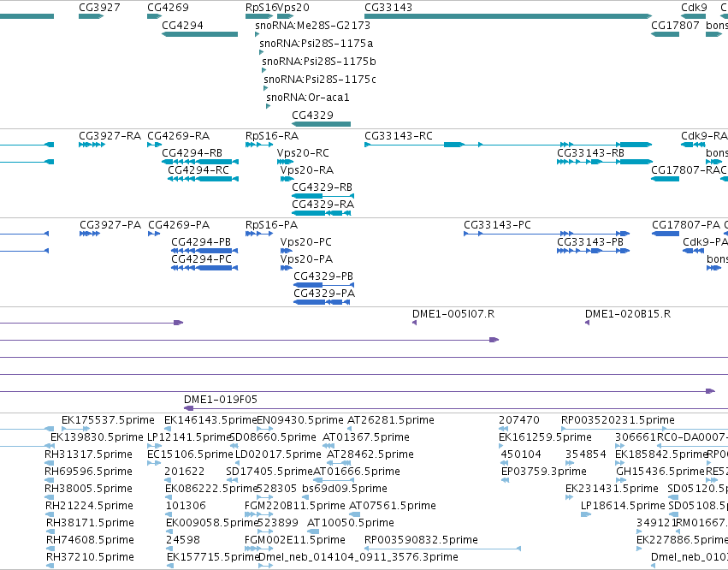Select RH69596.5prime EST label

[88, 472]
